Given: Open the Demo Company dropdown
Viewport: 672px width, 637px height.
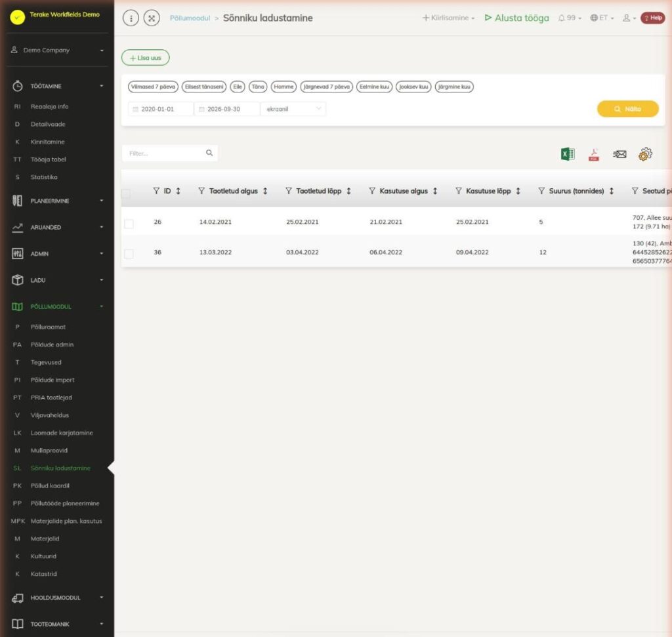Looking at the screenshot, I should [x=57, y=50].
